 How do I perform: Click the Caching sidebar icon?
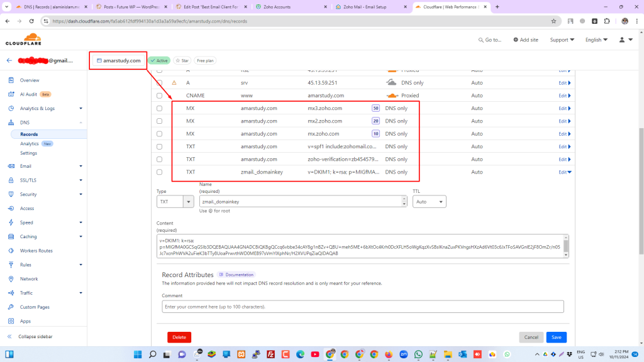point(11,236)
